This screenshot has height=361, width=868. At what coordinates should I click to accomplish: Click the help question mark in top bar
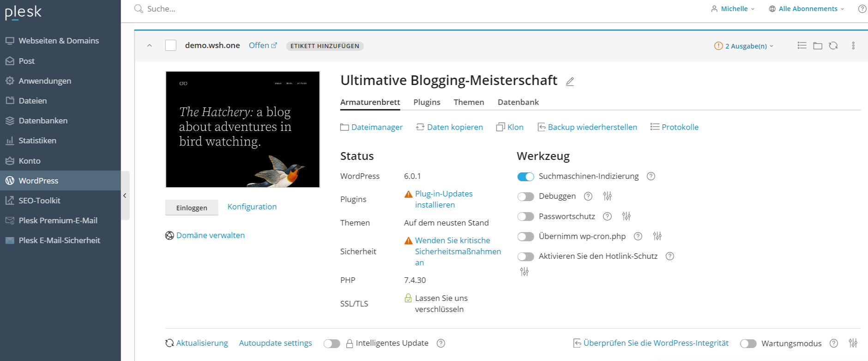(862, 9)
